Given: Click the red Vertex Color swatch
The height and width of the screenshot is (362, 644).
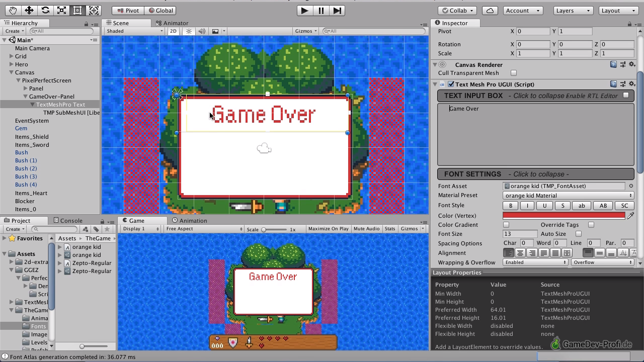Looking at the screenshot, I should coord(563,216).
